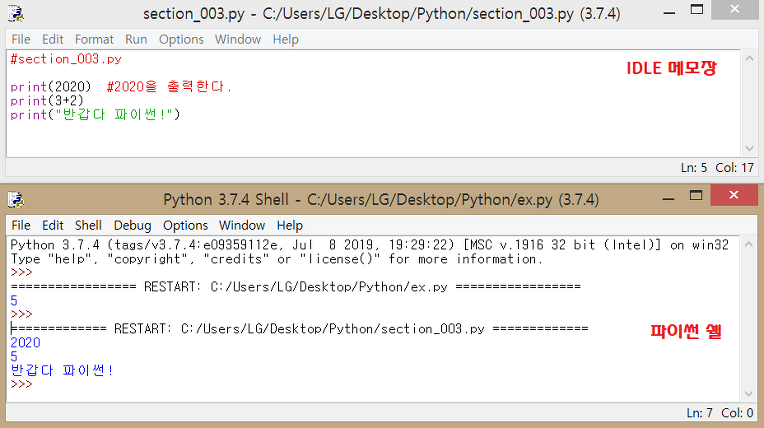The height and width of the screenshot is (428, 764).
Task: Click the last >>> prompt in the Shell
Action: [x=21, y=384]
